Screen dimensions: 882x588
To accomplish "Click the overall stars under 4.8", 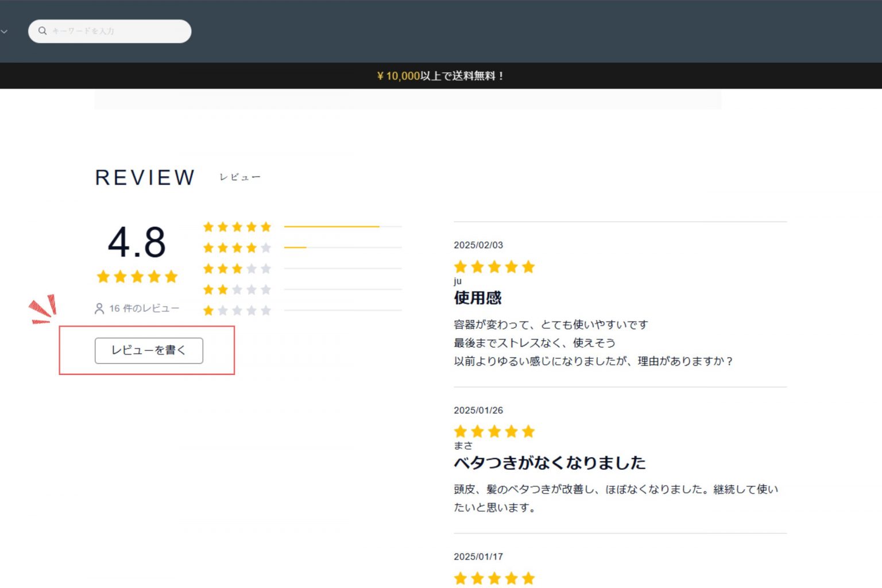I will click(x=137, y=277).
